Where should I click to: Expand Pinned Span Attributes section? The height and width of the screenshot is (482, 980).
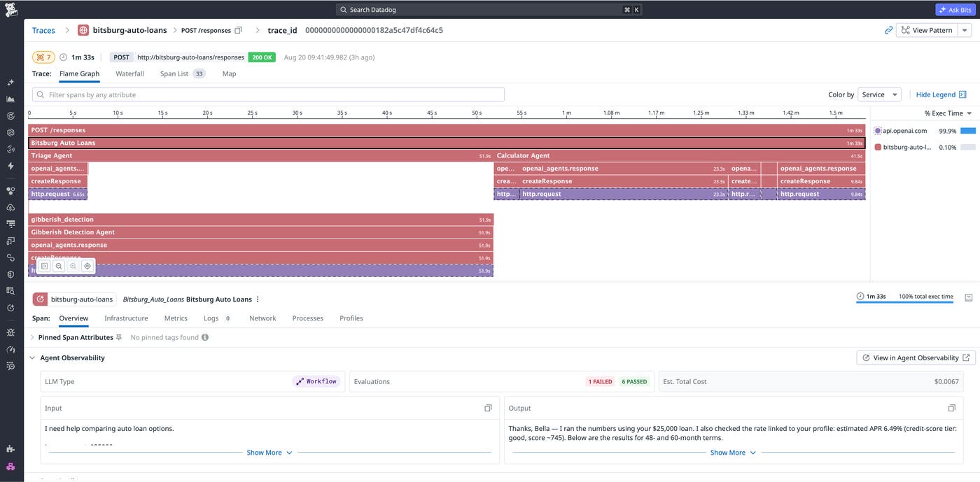point(32,337)
